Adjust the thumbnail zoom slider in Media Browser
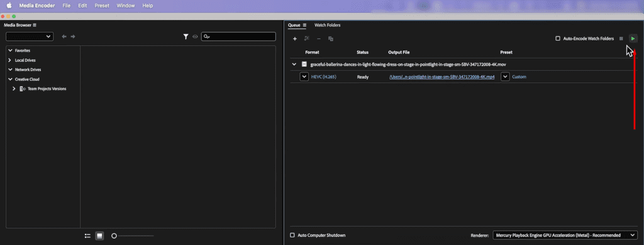 pyautogui.click(x=133, y=236)
